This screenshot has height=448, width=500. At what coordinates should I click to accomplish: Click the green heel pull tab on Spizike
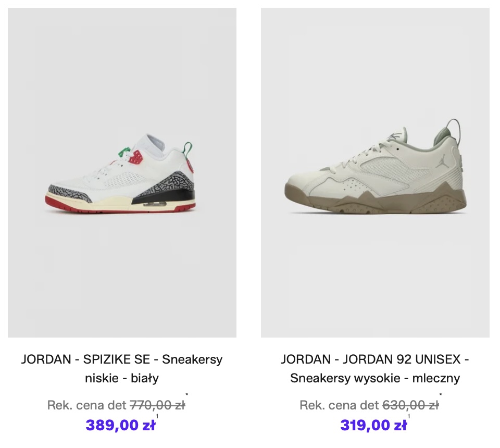(188, 149)
